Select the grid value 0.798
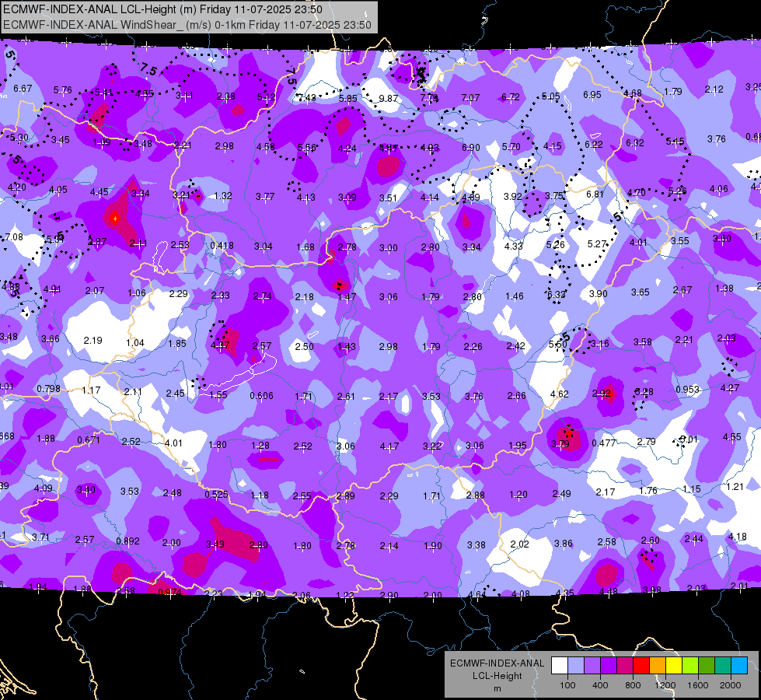 pos(48,389)
